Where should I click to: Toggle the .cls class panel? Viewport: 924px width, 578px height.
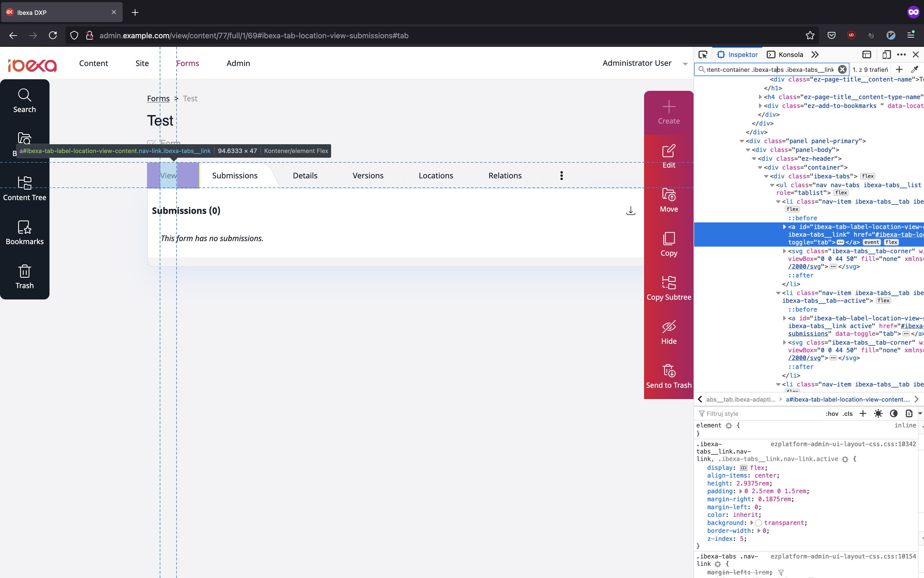point(848,414)
